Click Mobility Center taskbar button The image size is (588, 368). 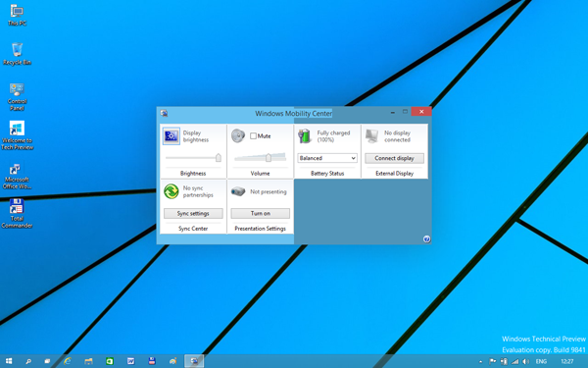(194, 361)
